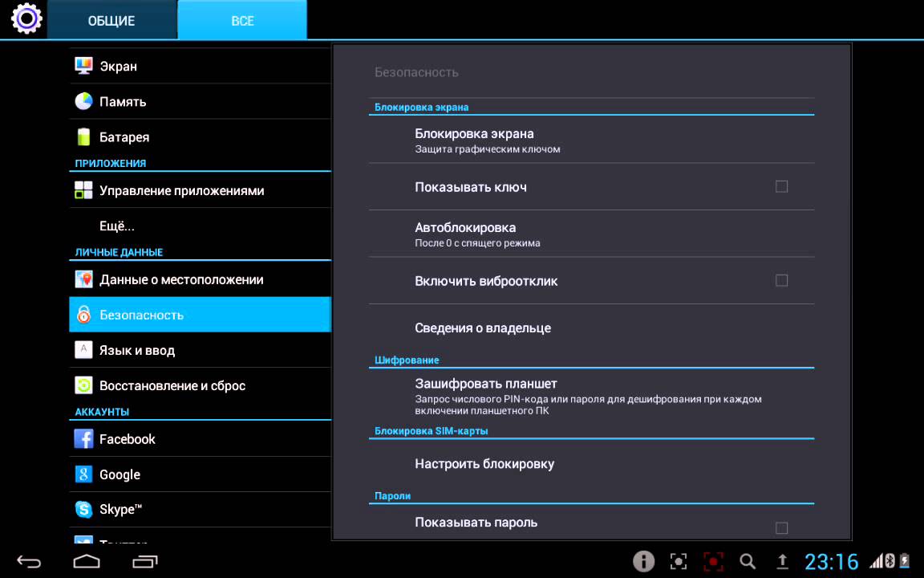Tap the Безопасность lock icon
Image resolution: width=924 pixels, height=578 pixels.
(83, 315)
